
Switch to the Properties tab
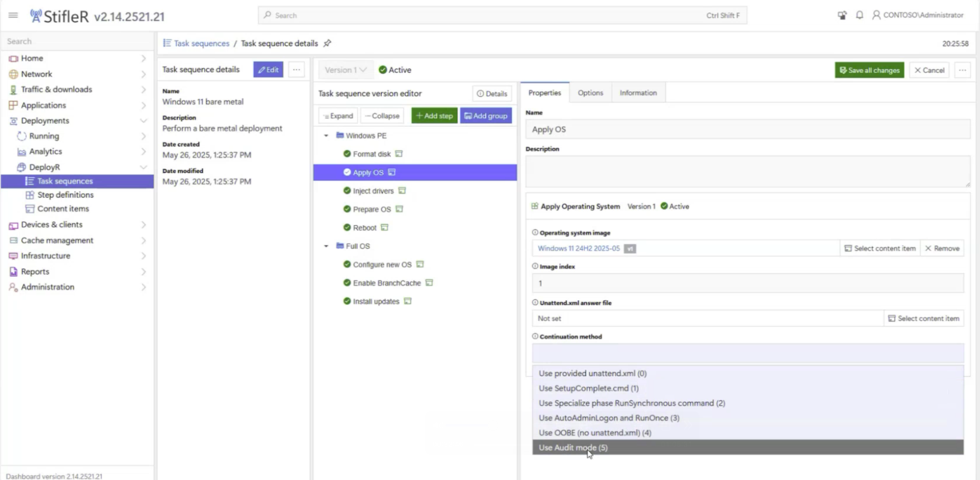[x=545, y=93]
